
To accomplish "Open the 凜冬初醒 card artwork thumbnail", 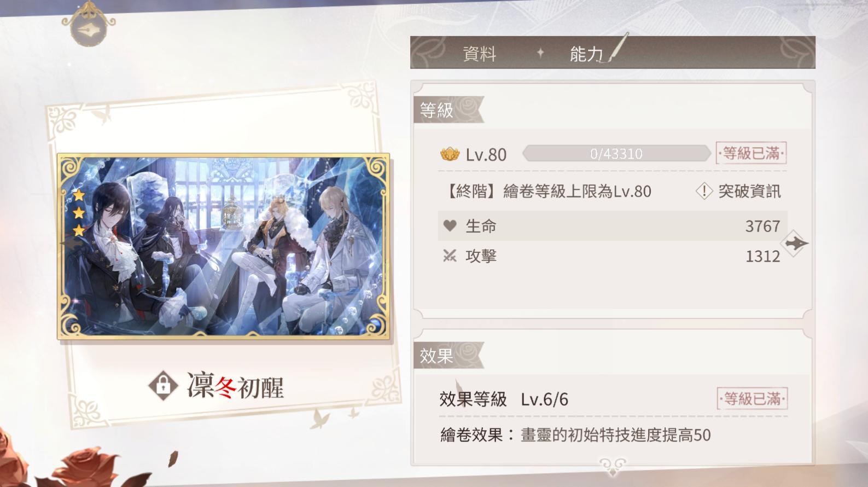I will click(224, 246).
